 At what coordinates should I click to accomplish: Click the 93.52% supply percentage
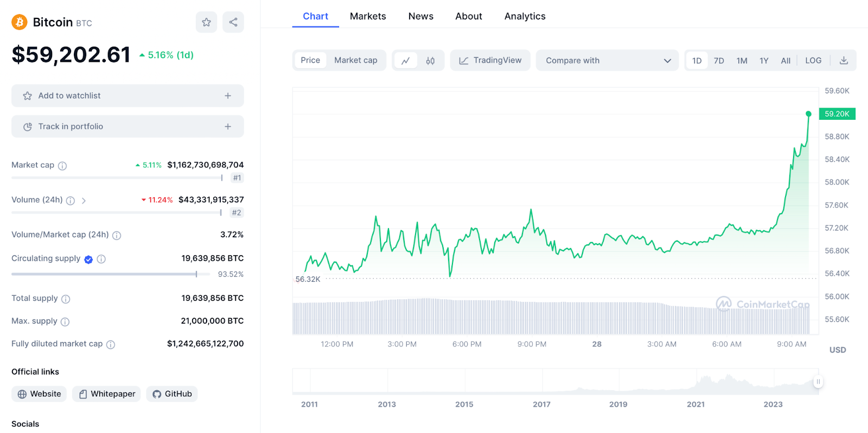231,274
